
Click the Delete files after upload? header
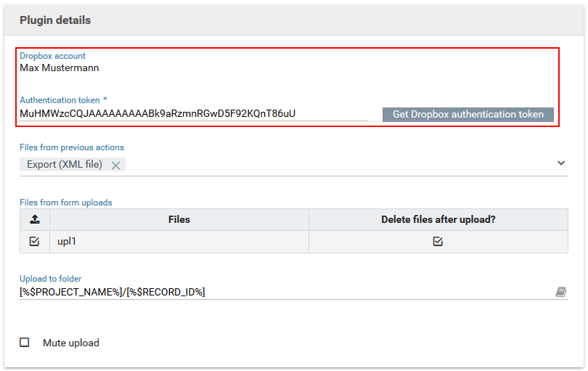point(438,219)
